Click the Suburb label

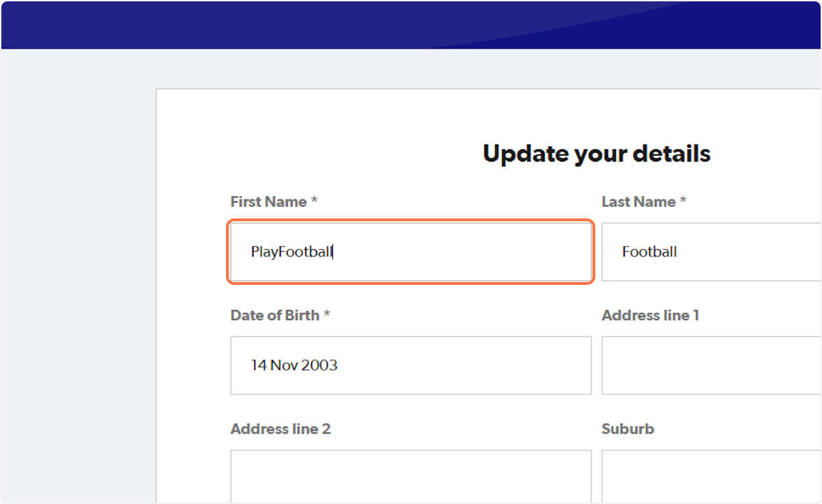pos(627,429)
